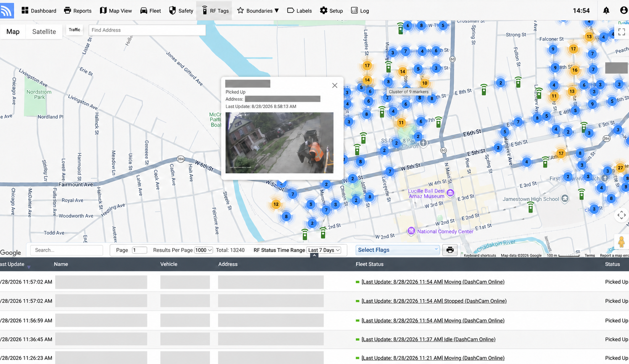Click the pickup photo thumbnail in the popup
629x364 pixels.
(x=279, y=143)
